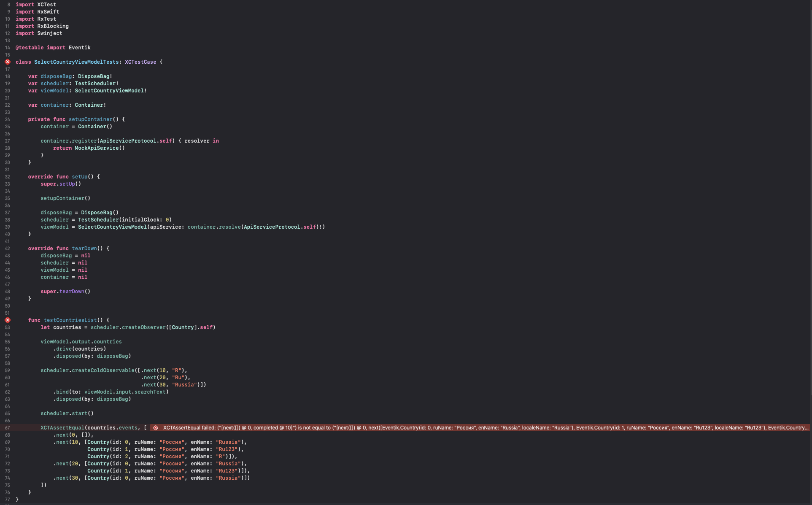The width and height of the screenshot is (812, 505).
Task: Click the failed test icon beside testCountriesList
Action: coord(8,320)
